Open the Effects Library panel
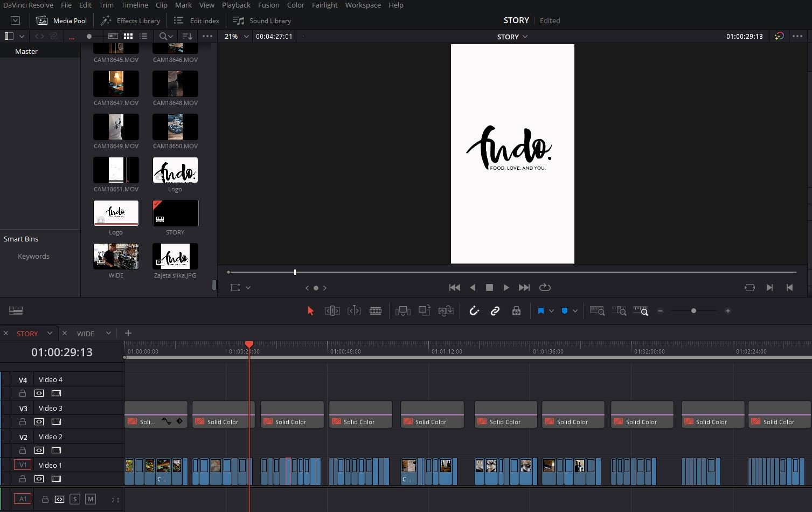The height and width of the screenshot is (512, 812). (x=130, y=20)
